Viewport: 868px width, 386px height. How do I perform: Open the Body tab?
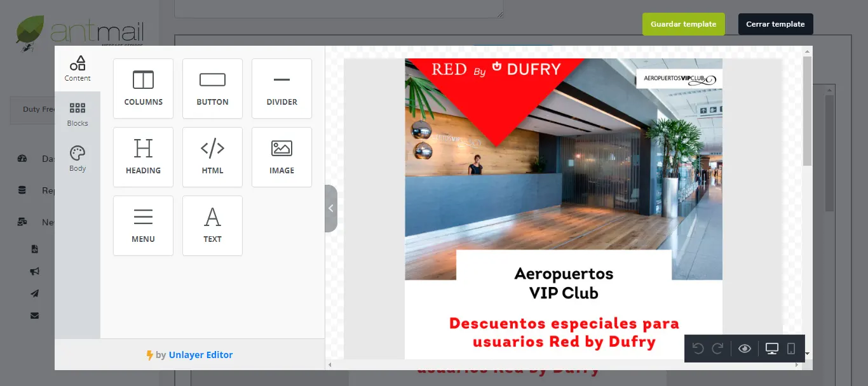coord(78,159)
